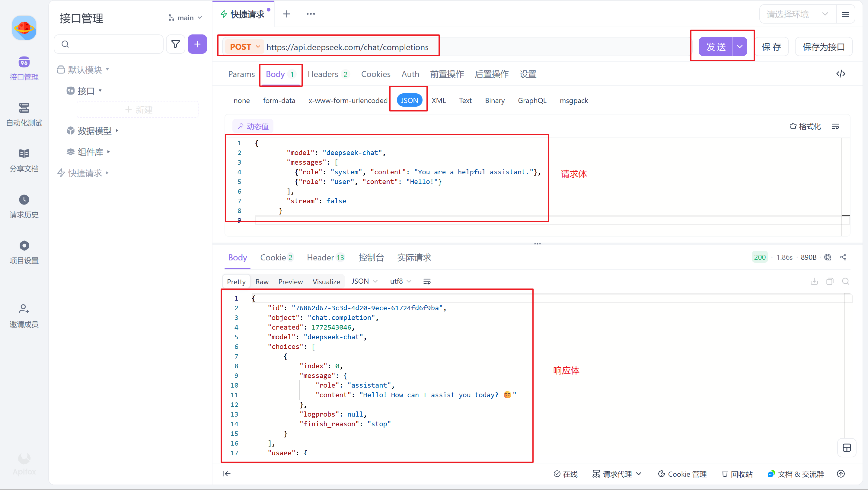The width and height of the screenshot is (868, 490).
Task: Click the Save as API button
Action: (823, 47)
